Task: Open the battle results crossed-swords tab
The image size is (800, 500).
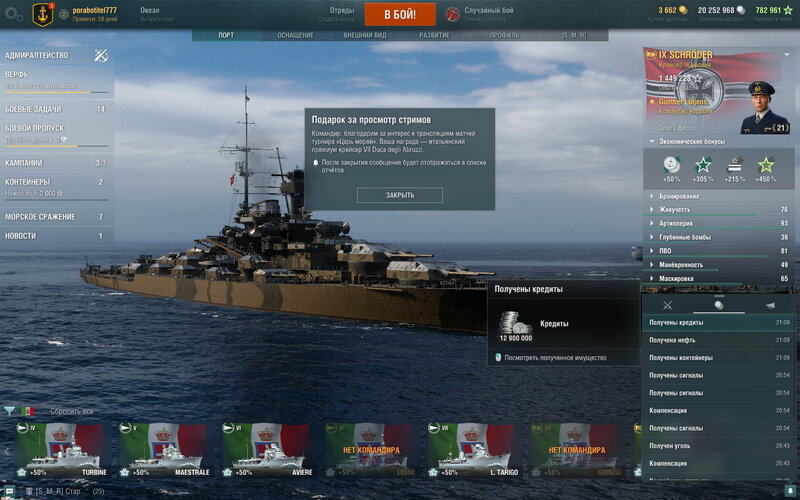Action: pyautogui.click(x=668, y=305)
